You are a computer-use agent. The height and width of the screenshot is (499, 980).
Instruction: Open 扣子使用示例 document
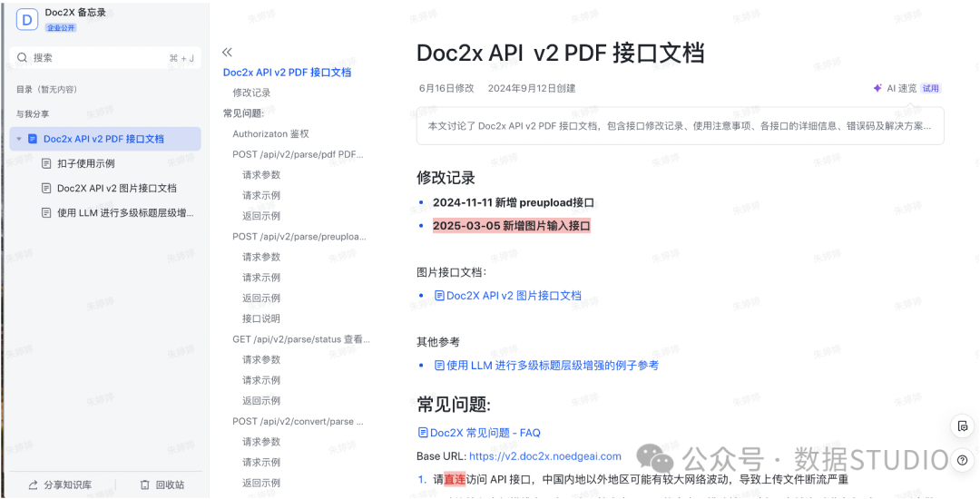85,163
